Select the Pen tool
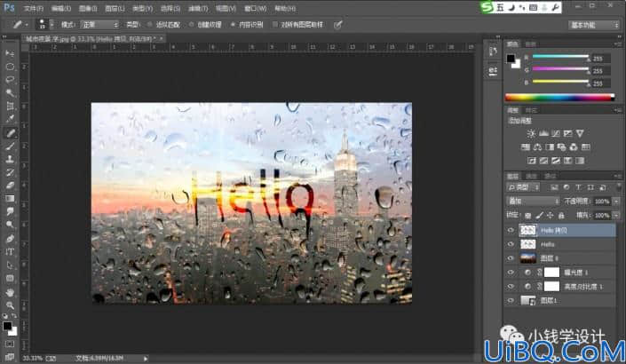This screenshot has width=626, height=364. 10,239
